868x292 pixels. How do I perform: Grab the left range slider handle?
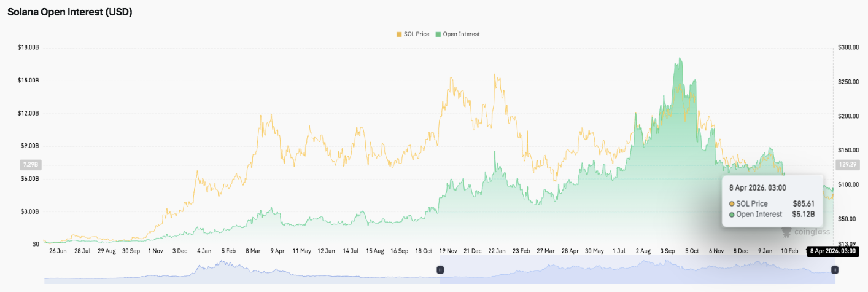click(440, 270)
